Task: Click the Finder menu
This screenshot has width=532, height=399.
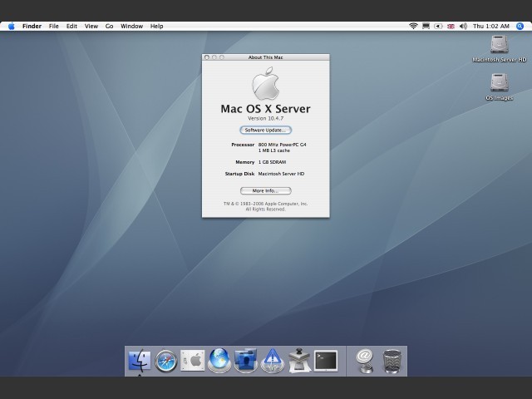Action: (x=32, y=26)
